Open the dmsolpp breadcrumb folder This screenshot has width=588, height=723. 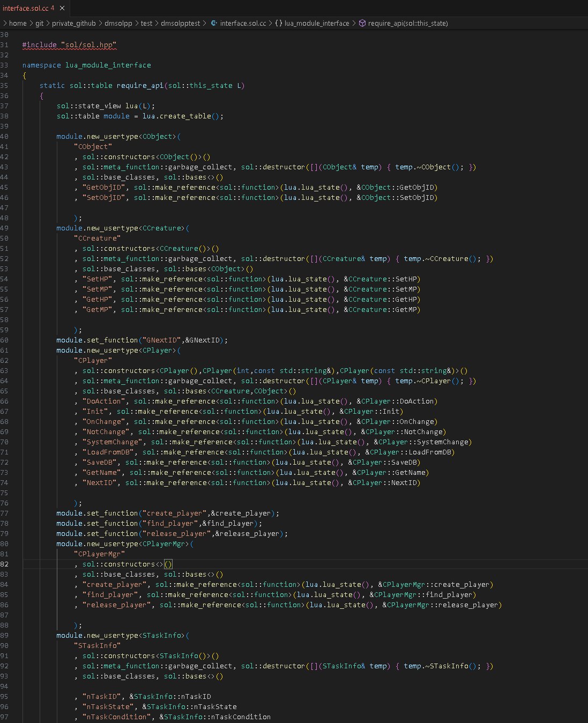point(117,23)
